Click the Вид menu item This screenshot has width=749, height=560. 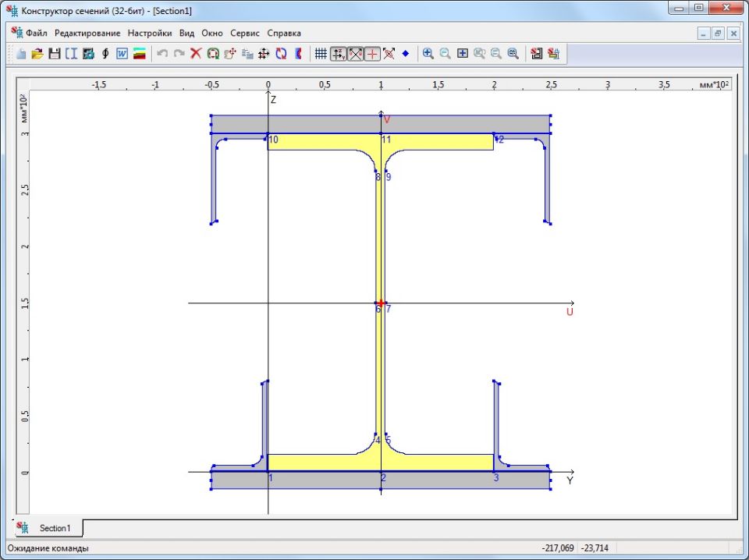pos(186,34)
